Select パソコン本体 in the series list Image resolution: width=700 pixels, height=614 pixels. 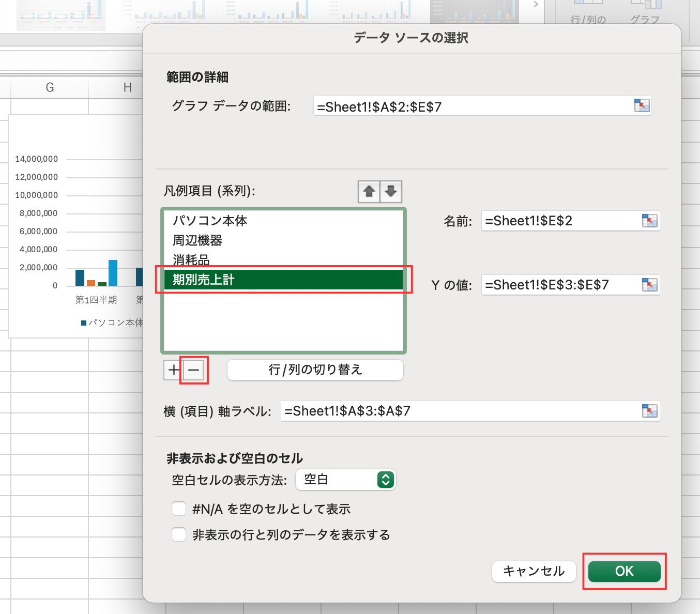click(x=210, y=221)
